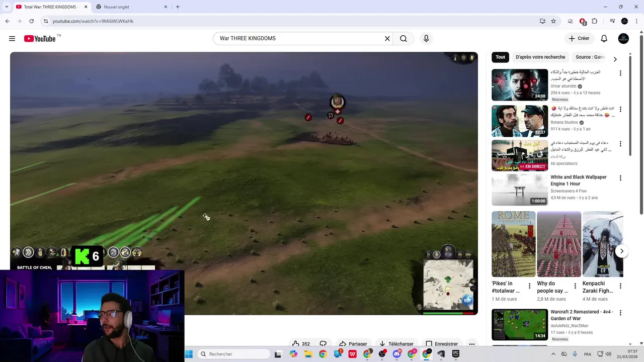Click the info card icon in the video's corner
This screenshot has width=644, height=362.
455,58
